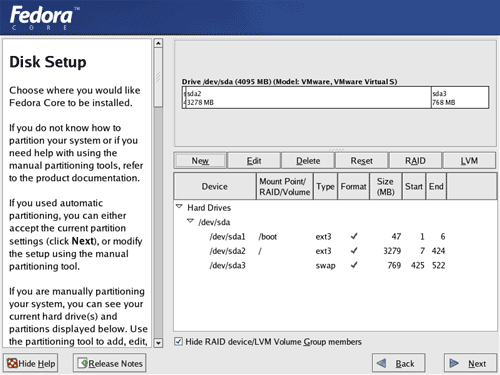Image resolution: width=500 pixels, height=375 pixels.
Task: Click Format checkmark for /dev/sda3
Action: coord(354,265)
